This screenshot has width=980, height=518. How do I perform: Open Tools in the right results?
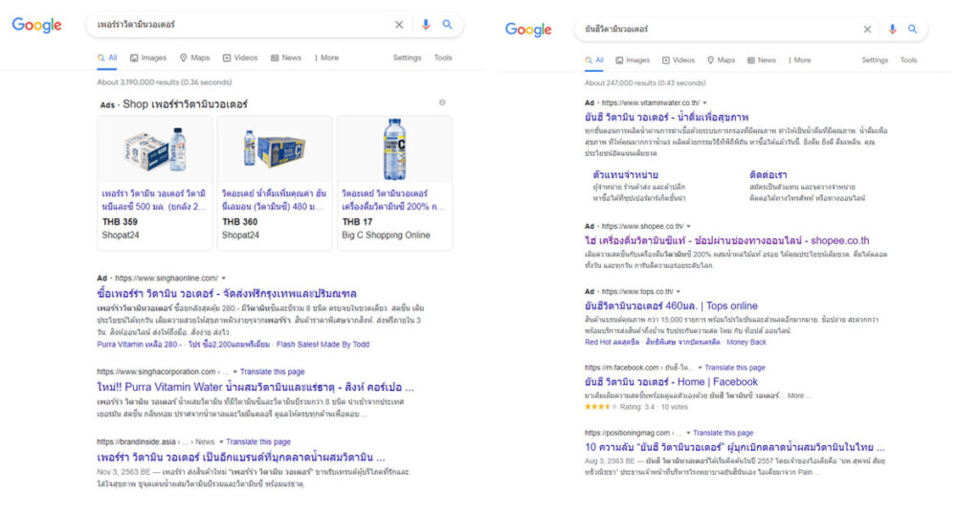coord(909,60)
